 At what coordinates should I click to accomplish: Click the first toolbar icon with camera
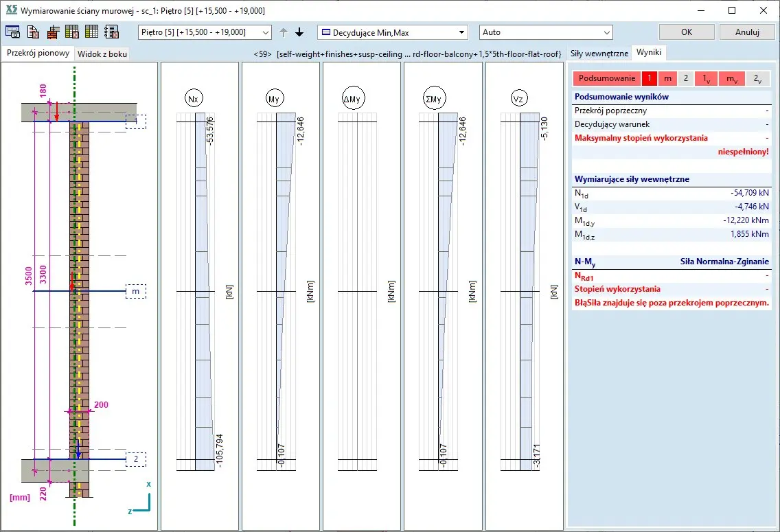coord(12,32)
